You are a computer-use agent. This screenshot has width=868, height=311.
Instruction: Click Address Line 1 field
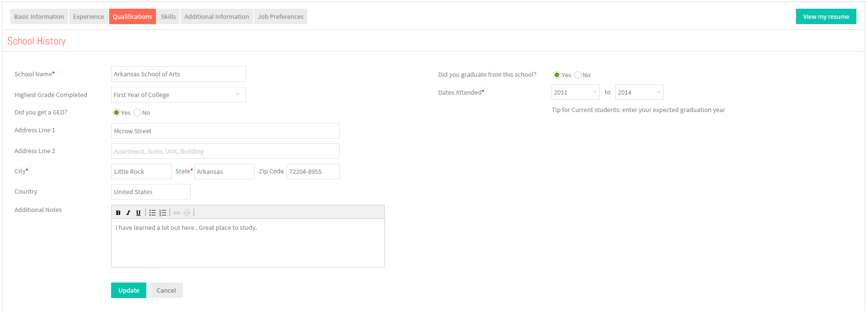click(x=225, y=131)
